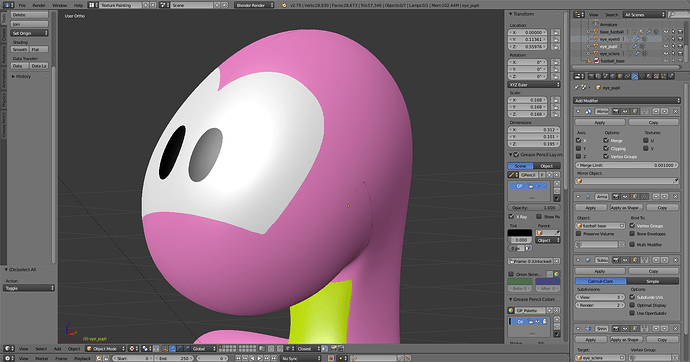This screenshot has height=362, width=690.
Task: Remove the Mirror modifier with X icon
Action: click(x=675, y=111)
